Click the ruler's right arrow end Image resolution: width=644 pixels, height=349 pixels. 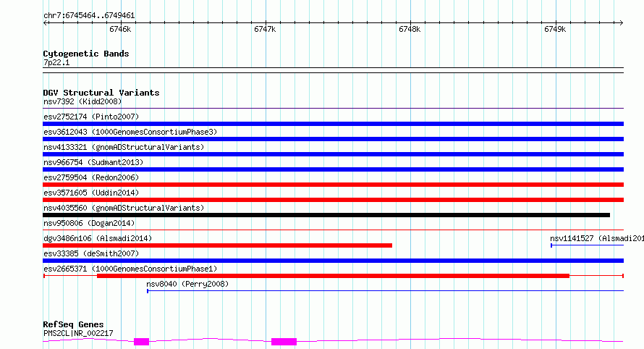622,22
